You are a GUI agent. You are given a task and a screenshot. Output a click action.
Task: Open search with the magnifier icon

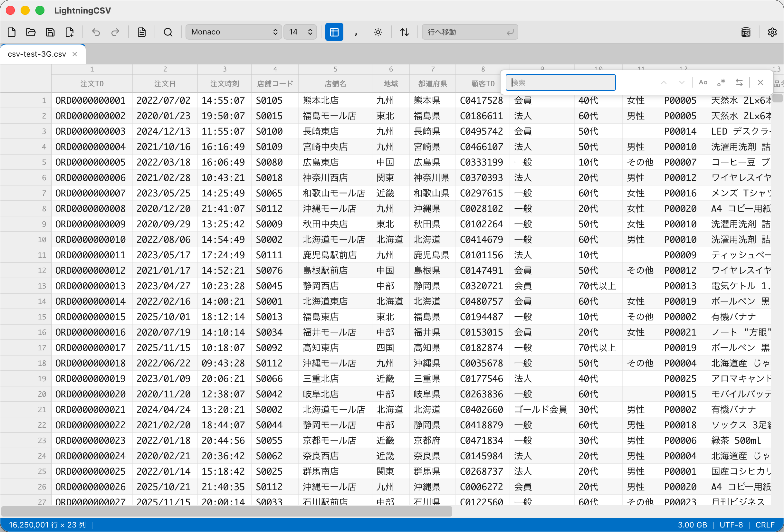point(168,32)
